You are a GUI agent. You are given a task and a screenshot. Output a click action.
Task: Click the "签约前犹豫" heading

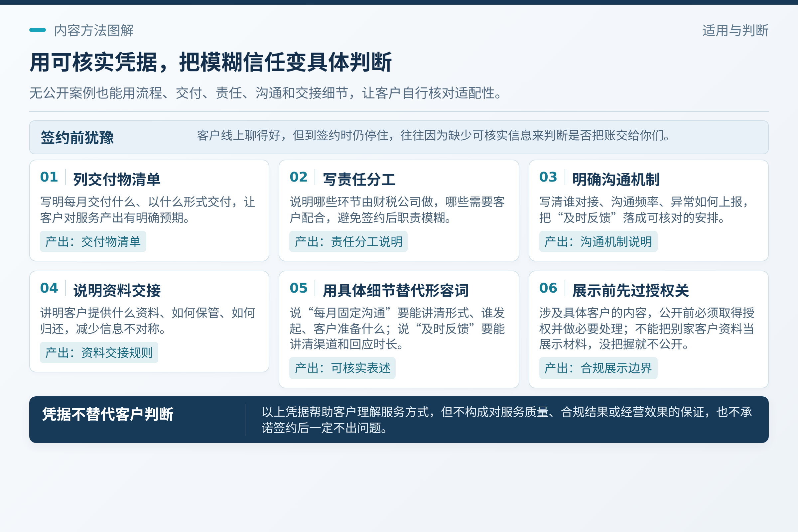coord(77,137)
